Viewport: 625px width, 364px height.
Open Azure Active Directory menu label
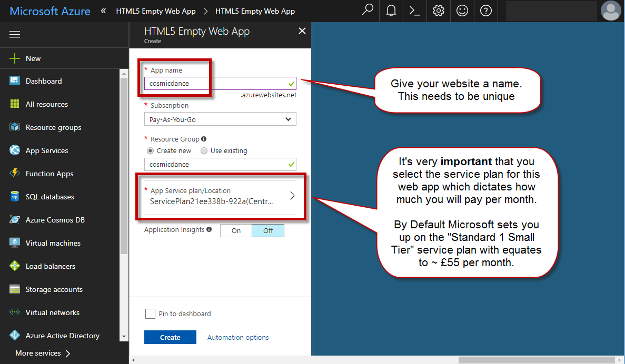(62, 336)
